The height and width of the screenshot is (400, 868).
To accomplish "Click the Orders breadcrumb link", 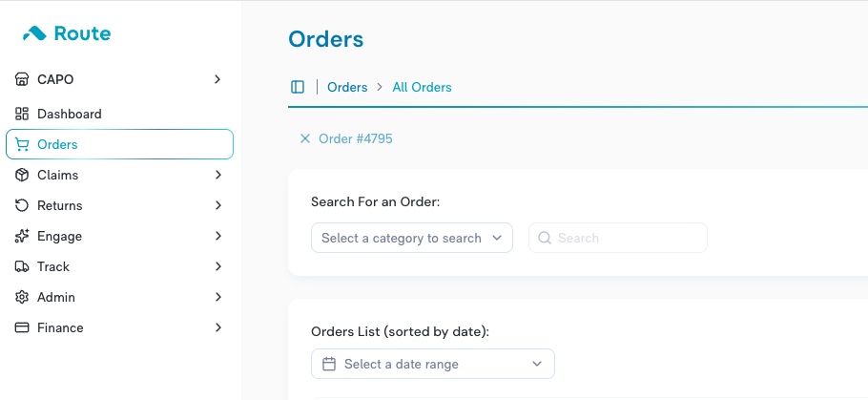I will point(347,88).
